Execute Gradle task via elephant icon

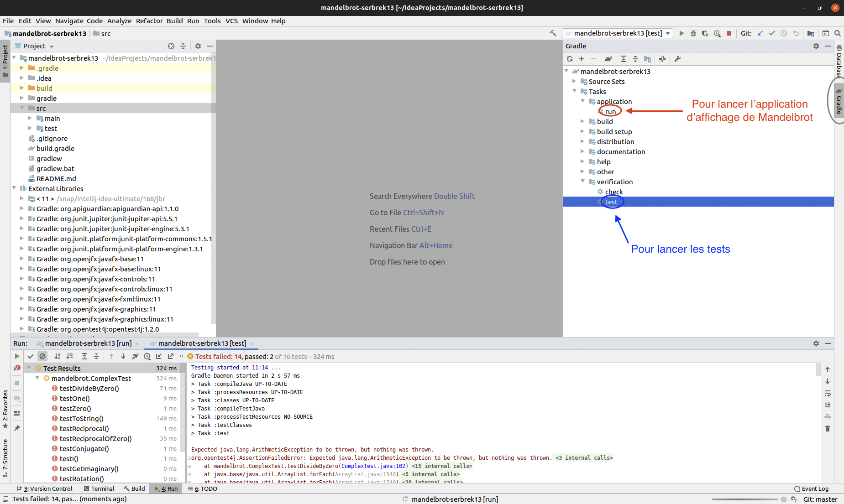(x=608, y=59)
